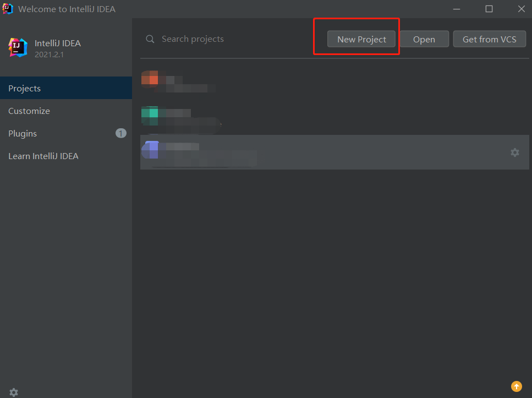Viewport: 532px width, 398px height.
Task: Open Learn IntelliJ IDEA section
Action: (x=66, y=156)
